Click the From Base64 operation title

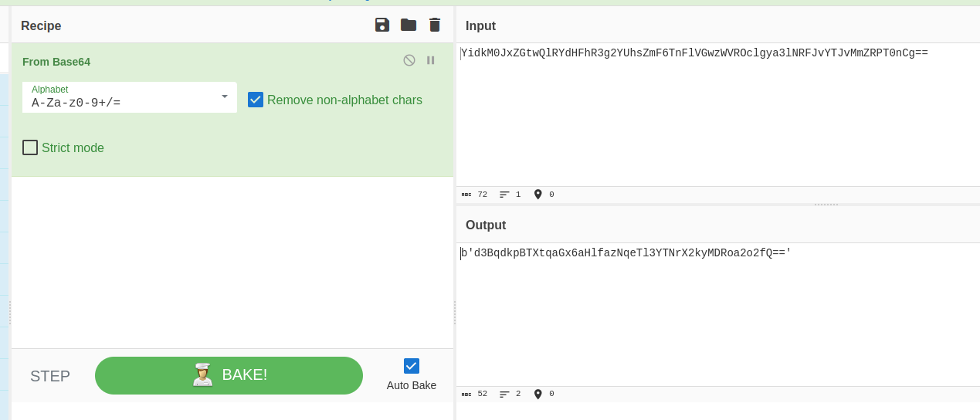pyautogui.click(x=56, y=62)
